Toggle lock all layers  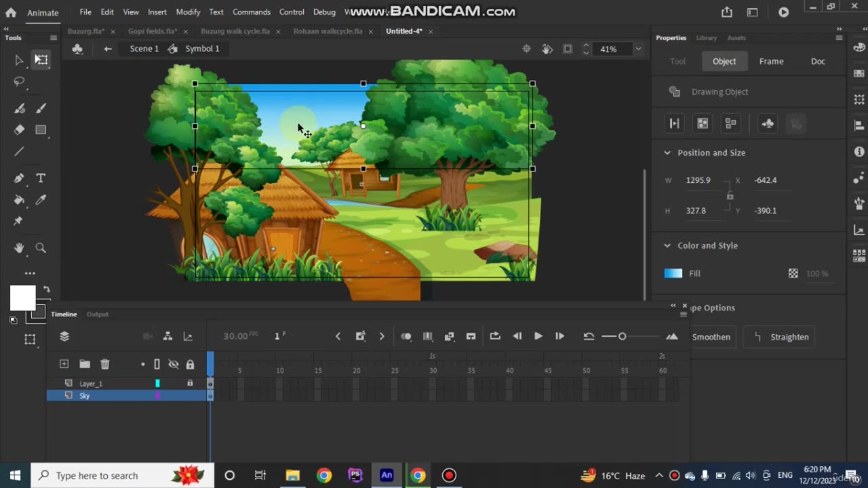pyautogui.click(x=190, y=364)
